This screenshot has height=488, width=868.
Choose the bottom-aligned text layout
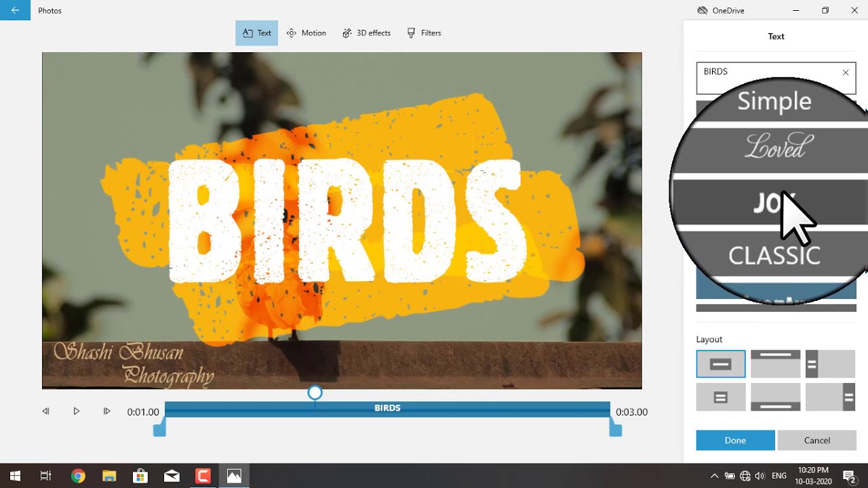point(776,397)
